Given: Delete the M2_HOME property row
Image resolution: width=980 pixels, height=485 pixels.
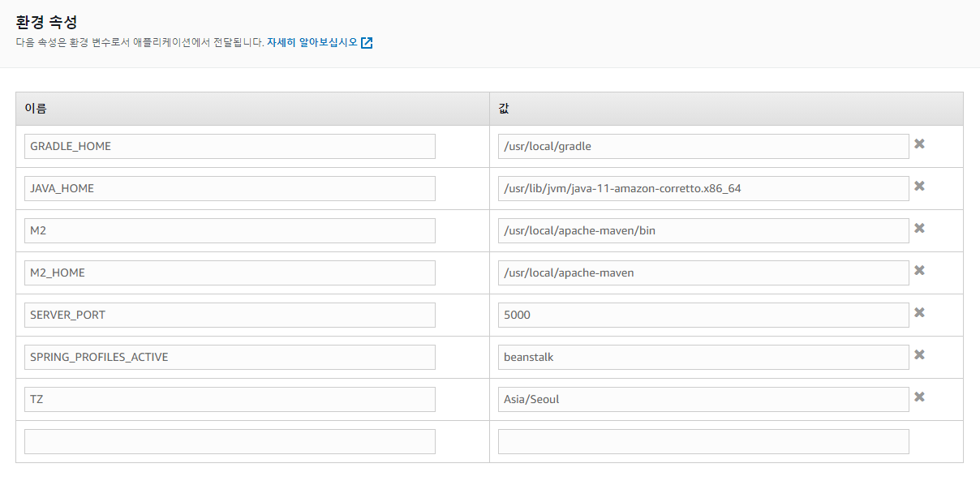Looking at the screenshot, I should coord(919,271).
